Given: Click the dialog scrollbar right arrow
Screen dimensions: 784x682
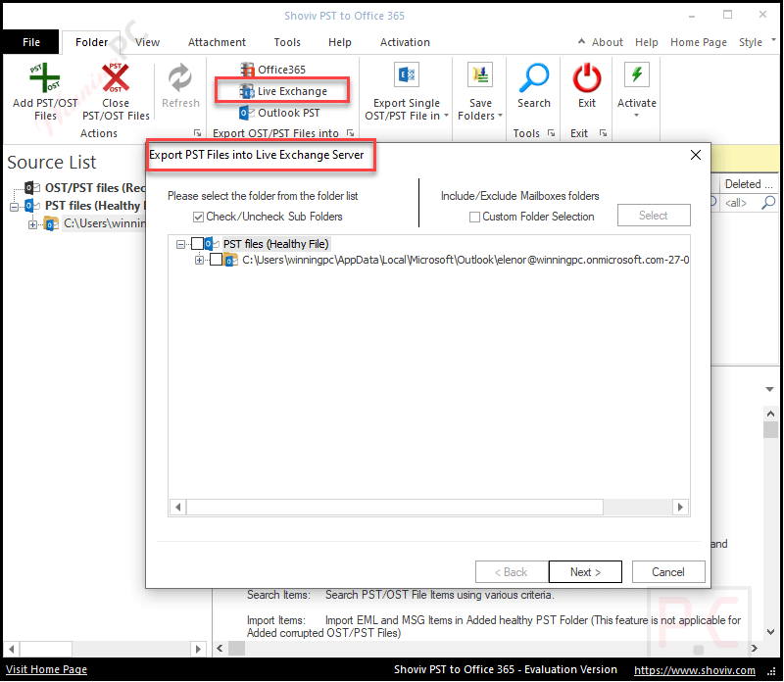Looking at the screenshot, I should point(680,507).
